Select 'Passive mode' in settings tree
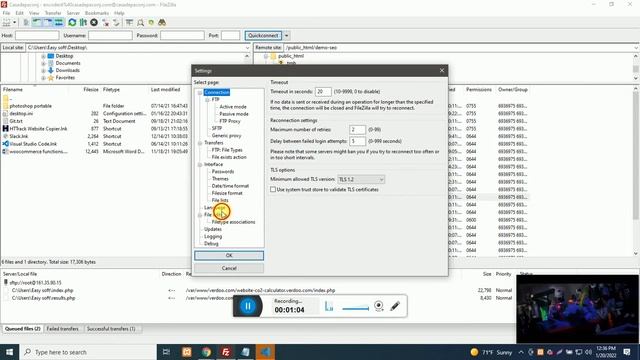The width and height of the screenshot is (640, 360). click(234, 114)
